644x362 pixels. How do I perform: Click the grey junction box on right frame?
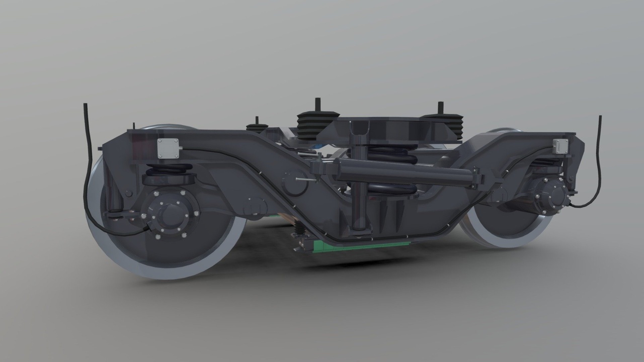[560, 146]
